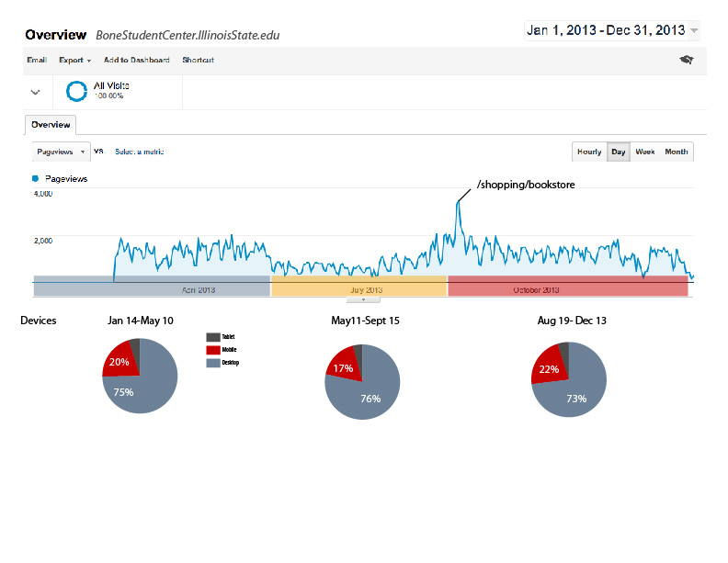Click the Select a metric link
The image size is (728, 563).
tap(140, 152)
